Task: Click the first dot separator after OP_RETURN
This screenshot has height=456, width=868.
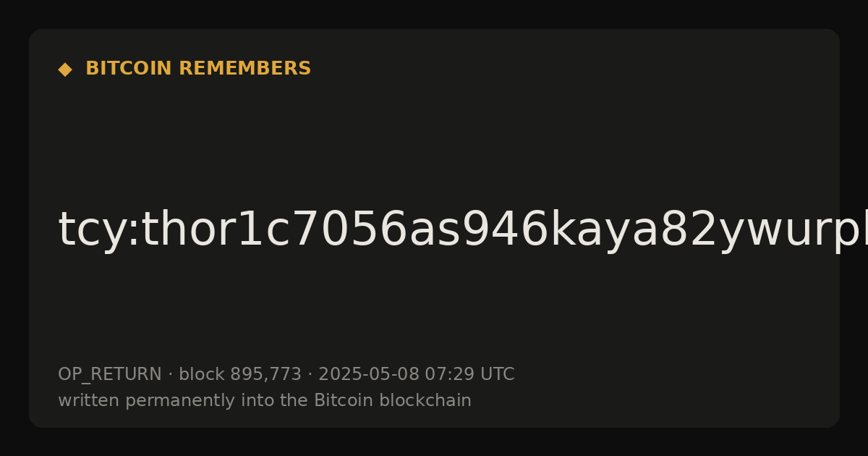Action: point(170,375)
